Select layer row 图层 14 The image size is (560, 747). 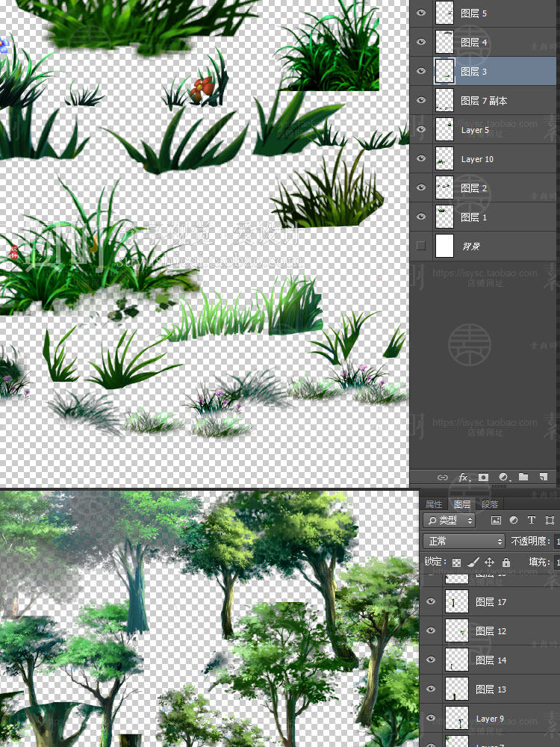pyautogui.click(x=491, y=660)
